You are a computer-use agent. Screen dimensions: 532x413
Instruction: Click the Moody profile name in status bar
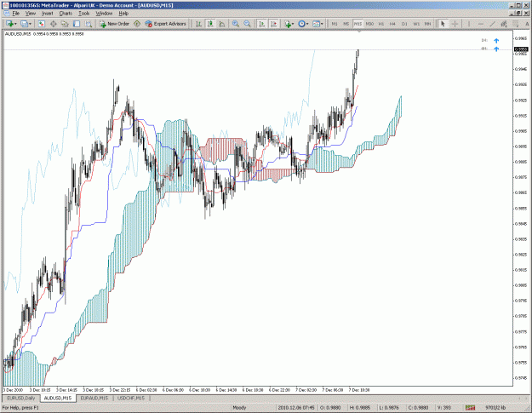(239, 408)
